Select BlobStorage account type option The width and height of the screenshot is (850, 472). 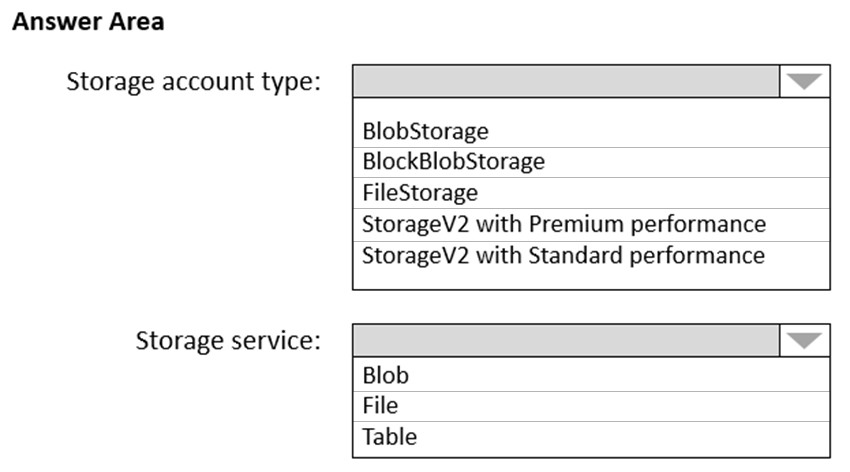pyautogui.click(x=591, y=131)
